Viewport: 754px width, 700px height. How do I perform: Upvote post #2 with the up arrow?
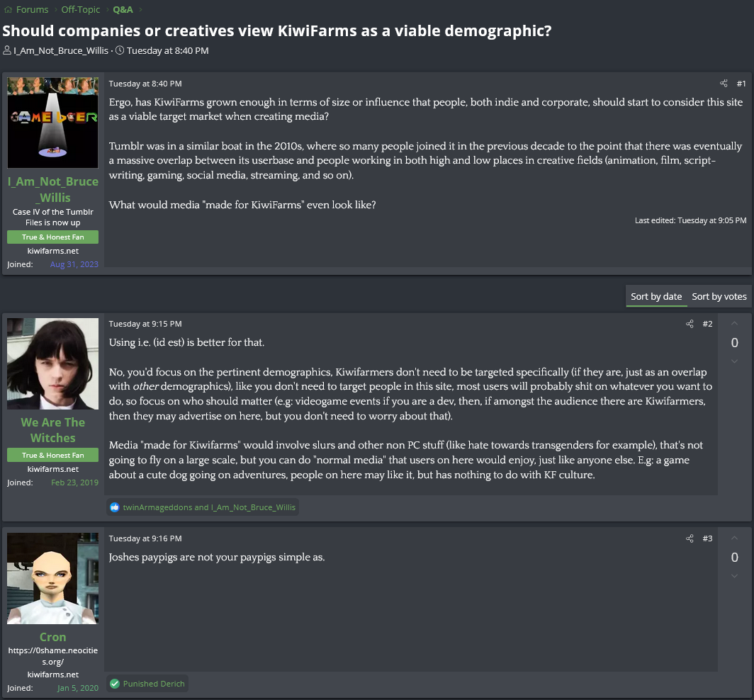tap(734, 324)
